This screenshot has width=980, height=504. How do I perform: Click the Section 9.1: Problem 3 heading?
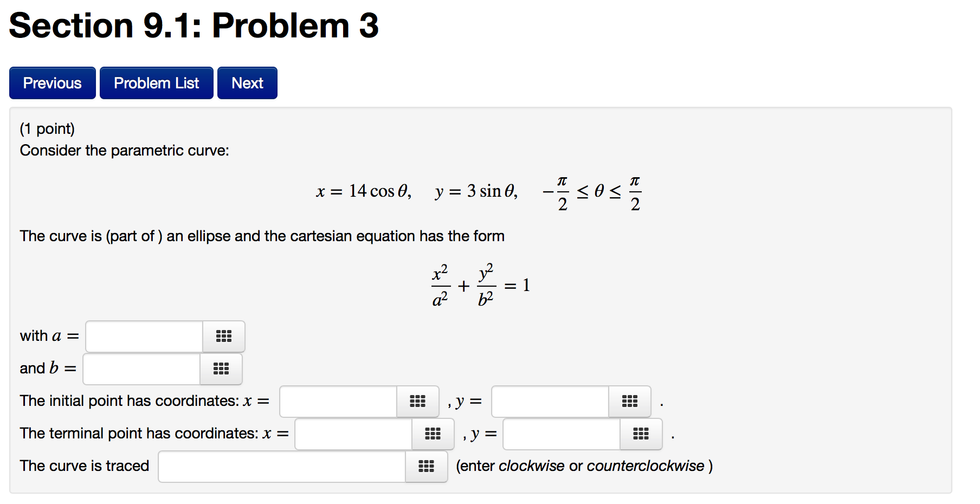coord(194,25)
